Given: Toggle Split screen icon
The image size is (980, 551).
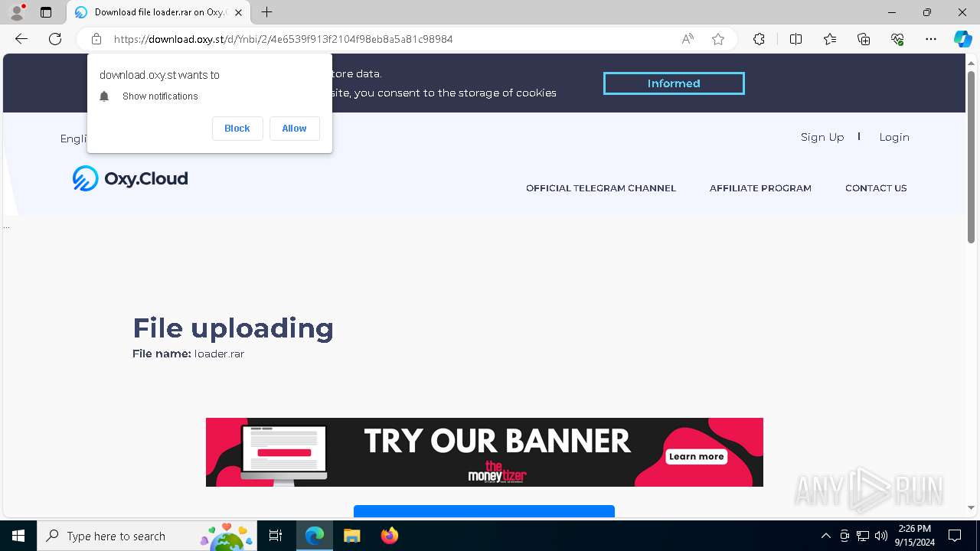Looking at the screenshot, I should [795, 39].
